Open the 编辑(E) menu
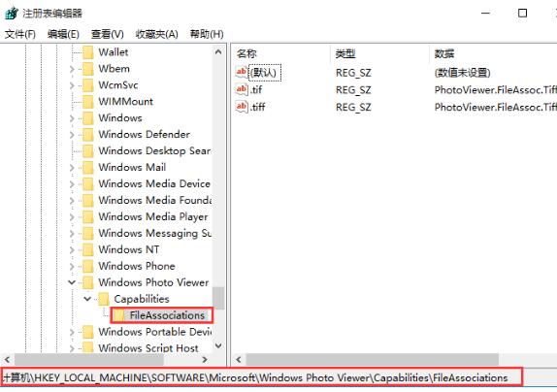This screenshot has width=557, height=392. 63,34
